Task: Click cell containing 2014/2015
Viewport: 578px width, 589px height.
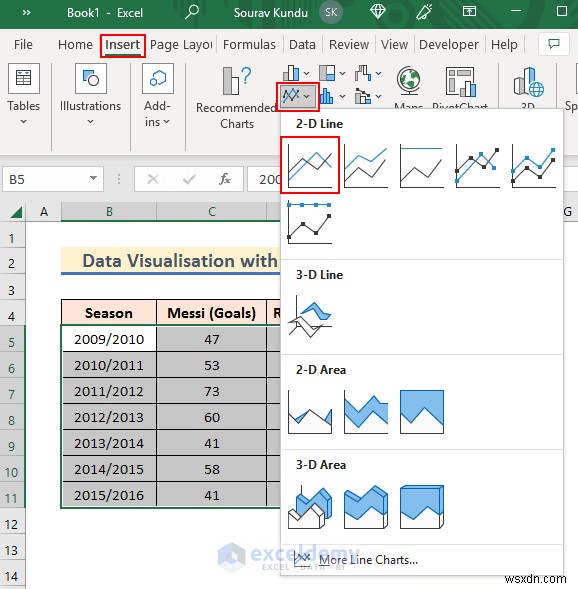Action: 109,469
